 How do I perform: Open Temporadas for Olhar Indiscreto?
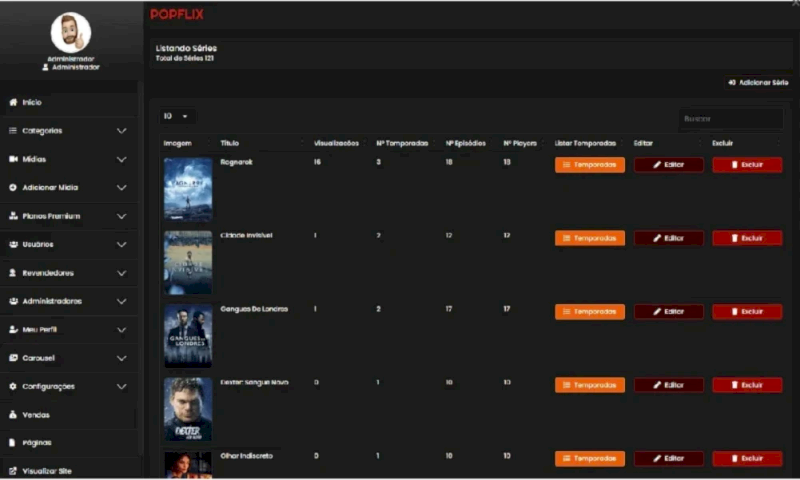click(x=590, y=459)
